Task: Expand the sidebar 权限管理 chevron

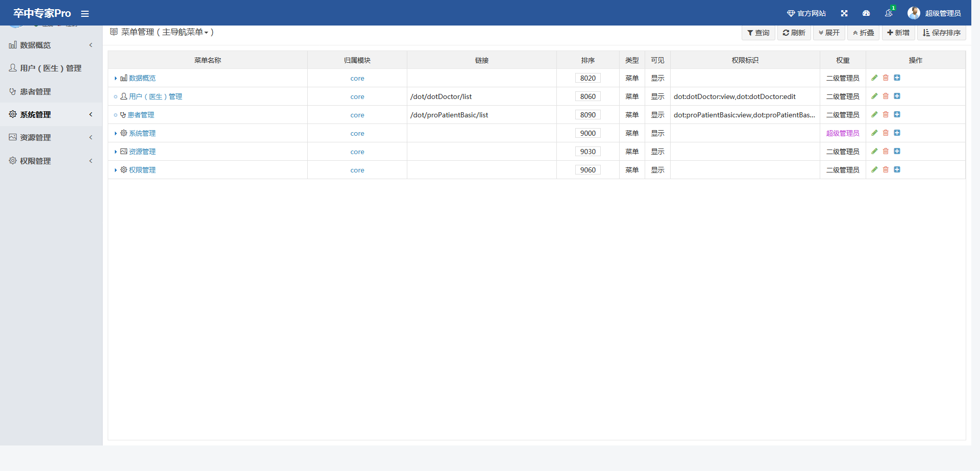Action: (x=91, y=161)
